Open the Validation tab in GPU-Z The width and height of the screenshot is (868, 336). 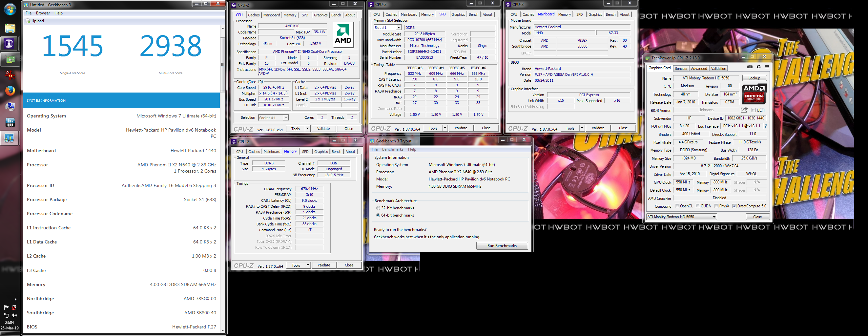[718, 68]
